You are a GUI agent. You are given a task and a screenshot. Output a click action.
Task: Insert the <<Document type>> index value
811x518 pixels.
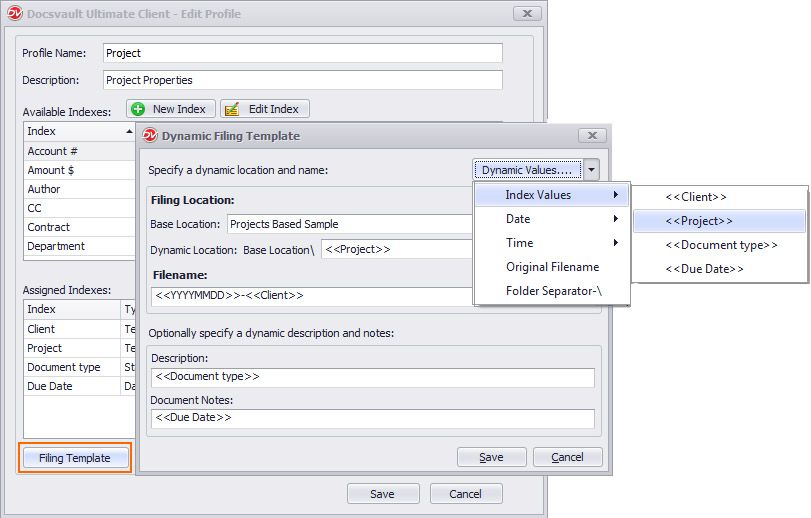click(x=720, y=245)
